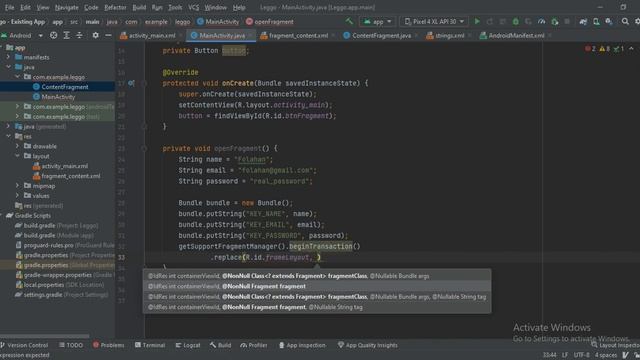Open the SDK Manager icon
This screenshot has width=640, height=360.
pos(609,21)
